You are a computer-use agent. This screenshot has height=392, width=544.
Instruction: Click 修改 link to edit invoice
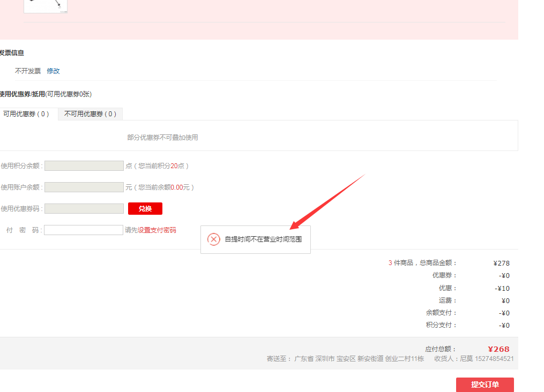click(53, 71)
